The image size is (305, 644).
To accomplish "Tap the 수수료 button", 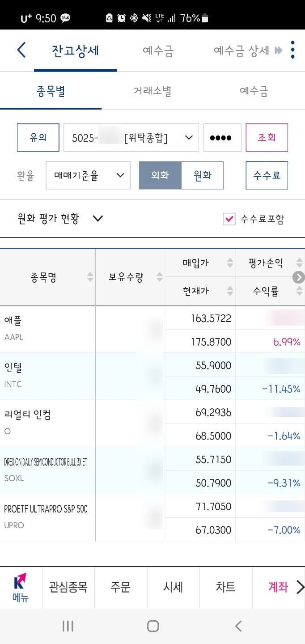I will tap(267, 175).
